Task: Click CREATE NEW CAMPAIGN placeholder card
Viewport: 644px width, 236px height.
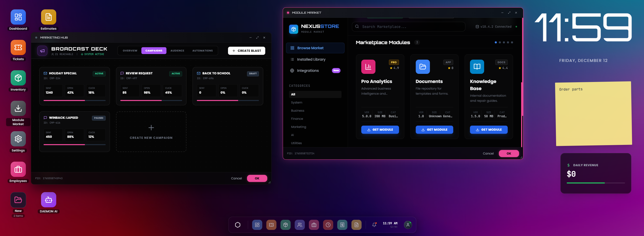Action: pos(151,132)
